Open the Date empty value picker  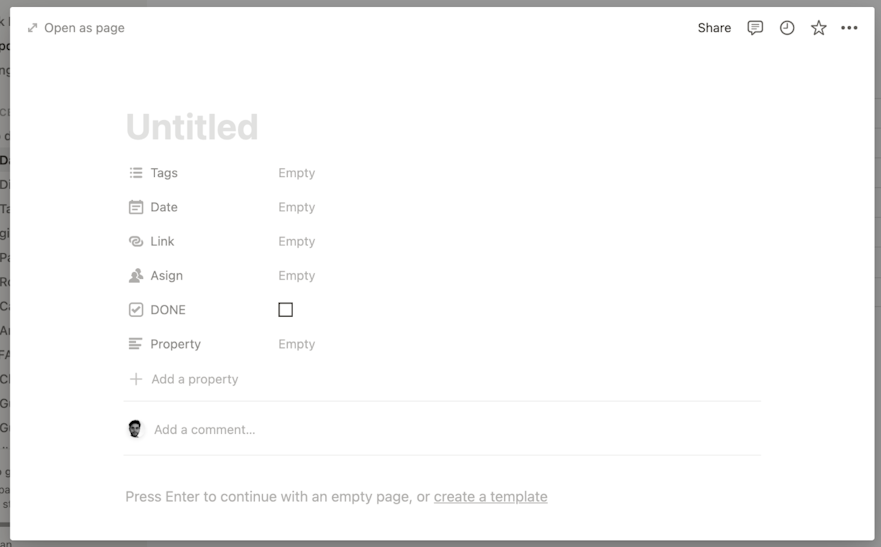point(297,207)
